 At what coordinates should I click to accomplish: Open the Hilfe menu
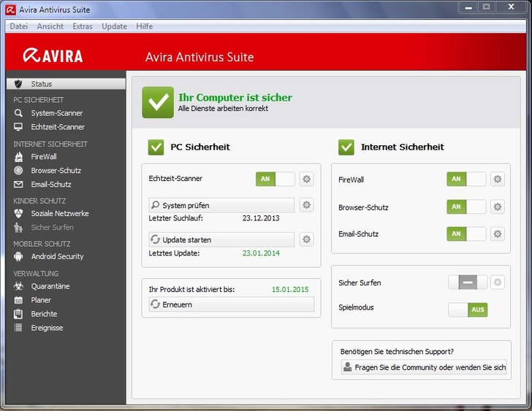point(144,26)
